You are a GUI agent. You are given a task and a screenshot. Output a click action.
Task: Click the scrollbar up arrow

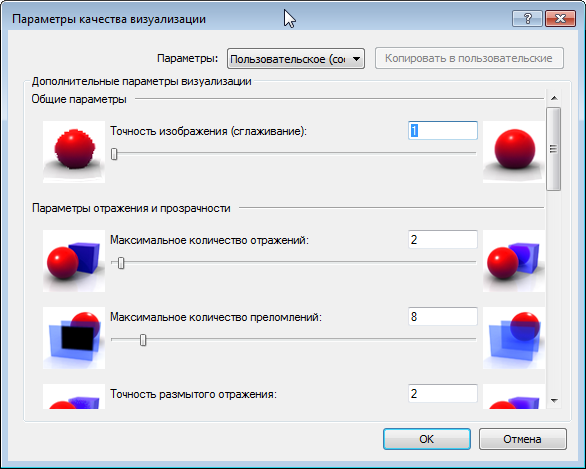[554, 98]
